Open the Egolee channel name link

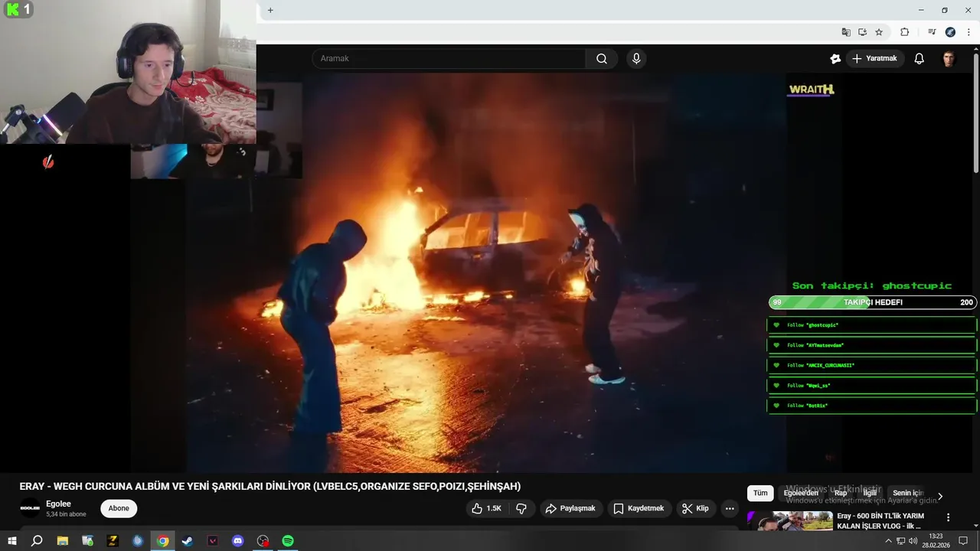tap(58, 504)
